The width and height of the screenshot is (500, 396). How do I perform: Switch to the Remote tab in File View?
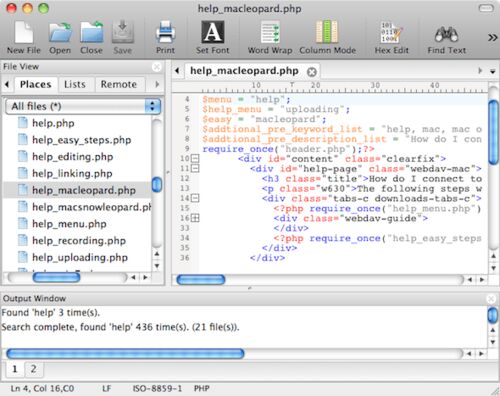tap(119, 84)
